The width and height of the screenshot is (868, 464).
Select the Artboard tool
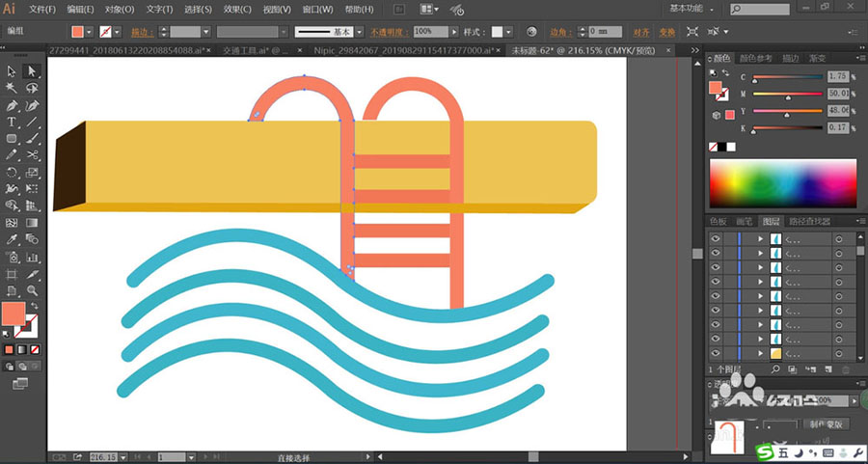[x=12, y=274]
